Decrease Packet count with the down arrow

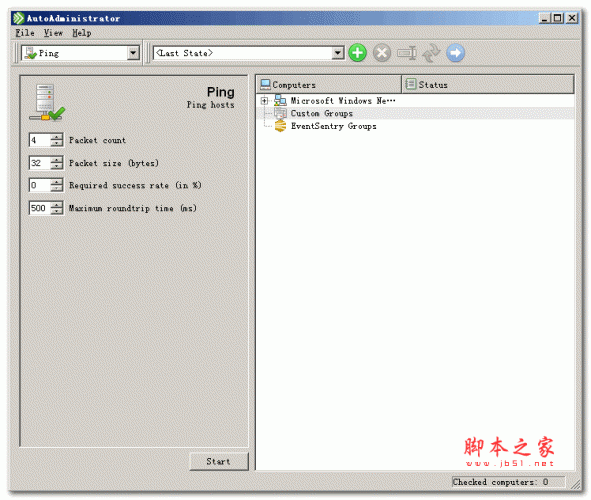point(57,143)
